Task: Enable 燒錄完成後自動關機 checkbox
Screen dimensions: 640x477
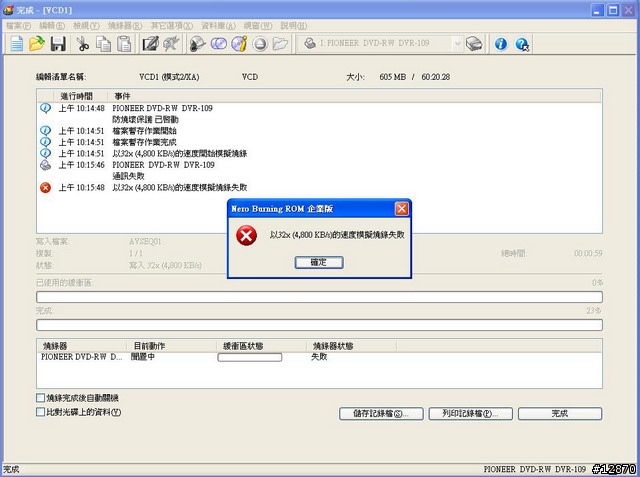Action: [40, 398]
